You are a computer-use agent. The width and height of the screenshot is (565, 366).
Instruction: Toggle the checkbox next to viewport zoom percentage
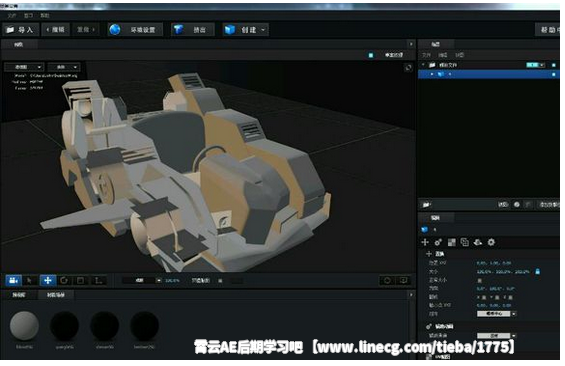[220, 281]
